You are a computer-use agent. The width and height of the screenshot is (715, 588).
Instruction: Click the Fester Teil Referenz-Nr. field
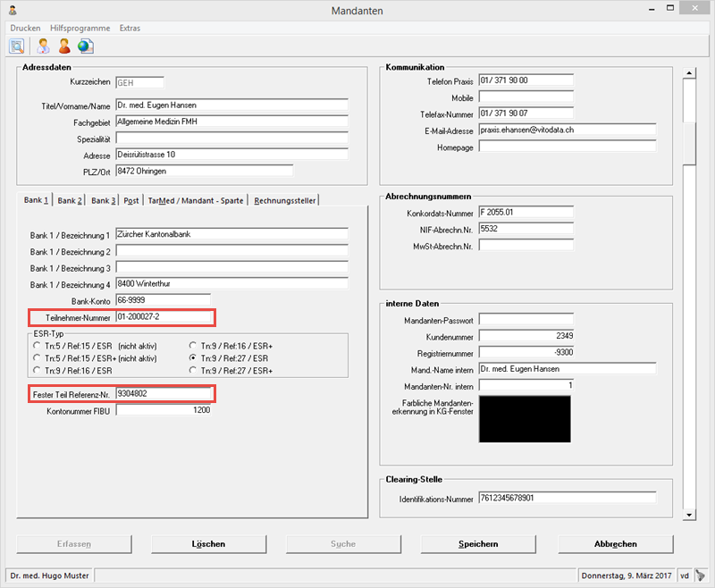tap(164, 393)
